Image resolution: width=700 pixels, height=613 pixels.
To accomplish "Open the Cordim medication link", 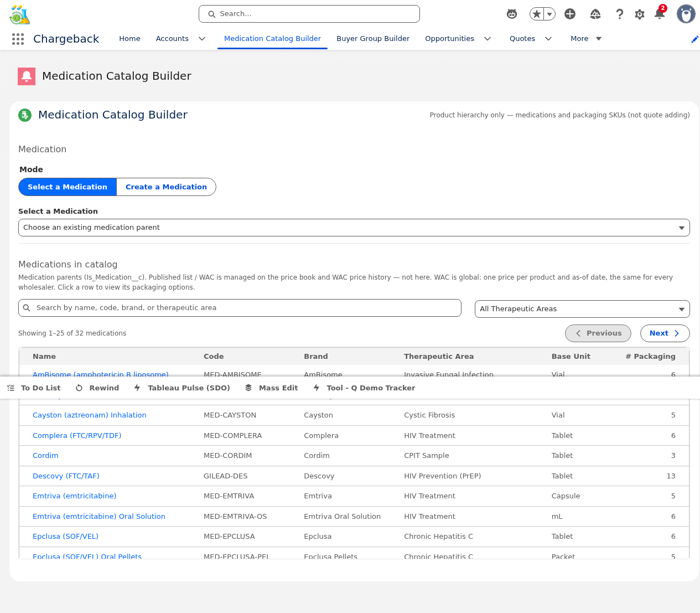I will 45,456.
